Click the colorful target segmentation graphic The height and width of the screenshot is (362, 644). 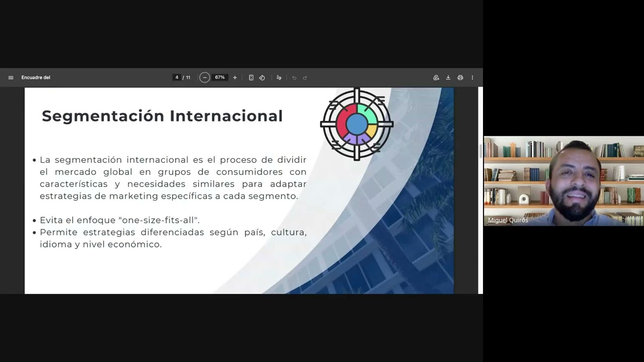coord(357,124)
